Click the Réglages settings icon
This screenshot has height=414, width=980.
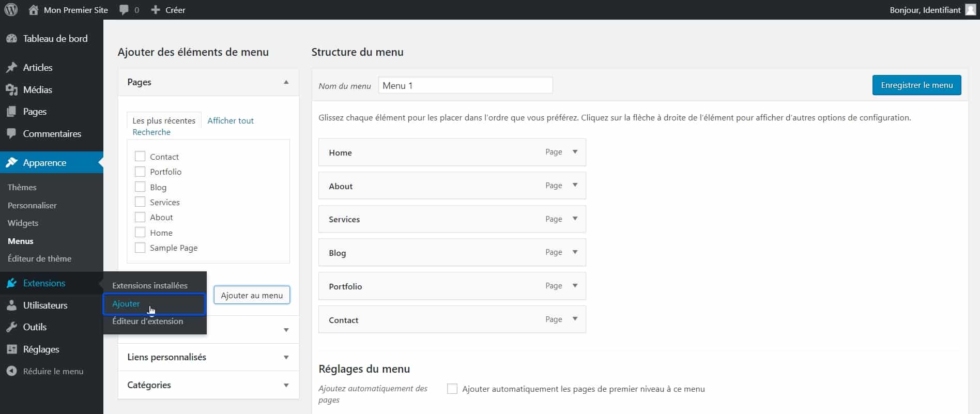11,349
